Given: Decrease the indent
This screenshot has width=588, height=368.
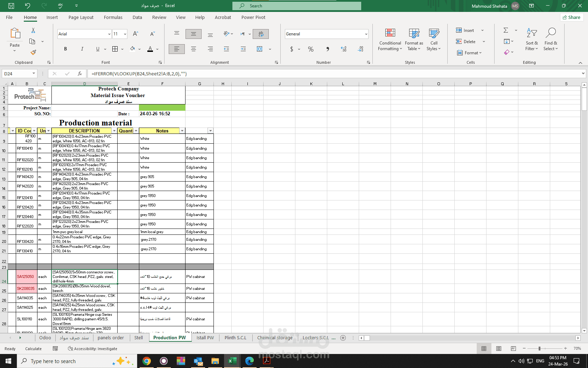Looking at the screenshot, I should tap(226, 49).
